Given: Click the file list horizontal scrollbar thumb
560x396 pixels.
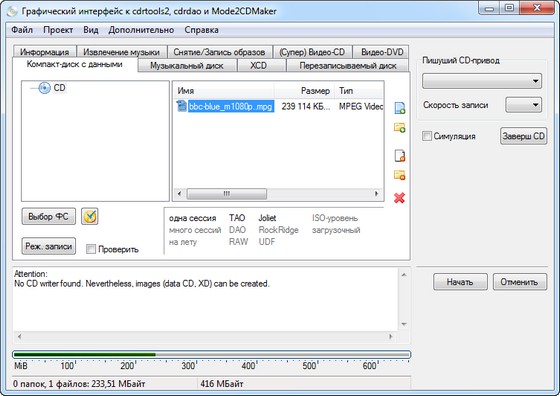Looking at the screenshot, I should [226, 194].
